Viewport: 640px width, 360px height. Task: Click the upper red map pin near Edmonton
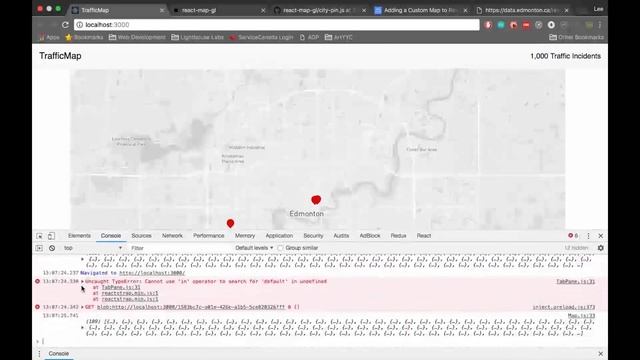pyautogui.click(x=316, y=200)
